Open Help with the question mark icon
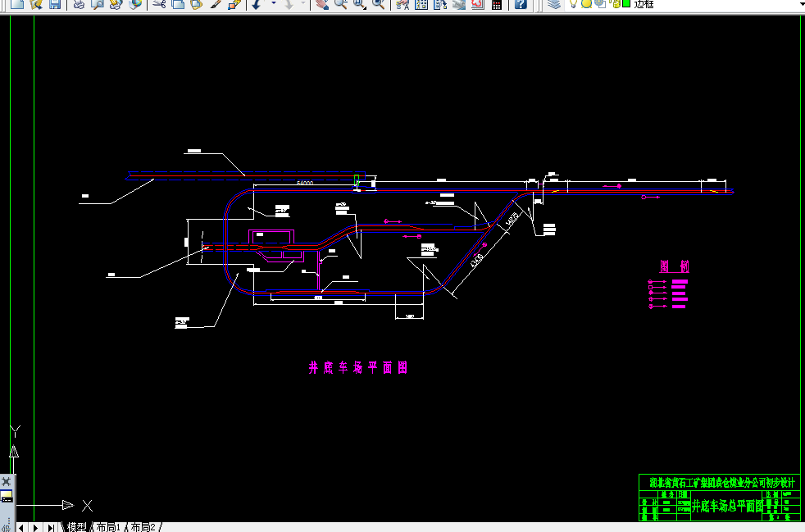This screenshot has width=805, height=532. [521, 4]
